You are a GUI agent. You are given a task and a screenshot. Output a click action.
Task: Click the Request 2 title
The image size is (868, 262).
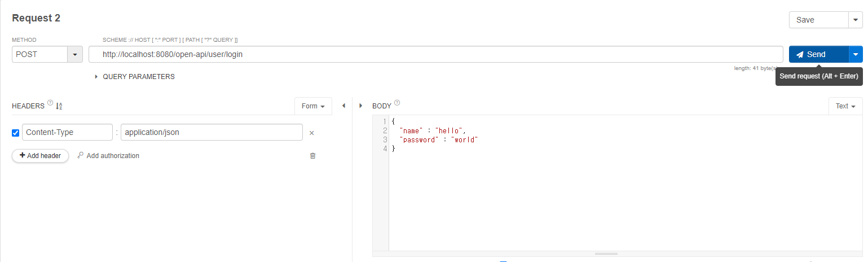(x=36, y=18)
